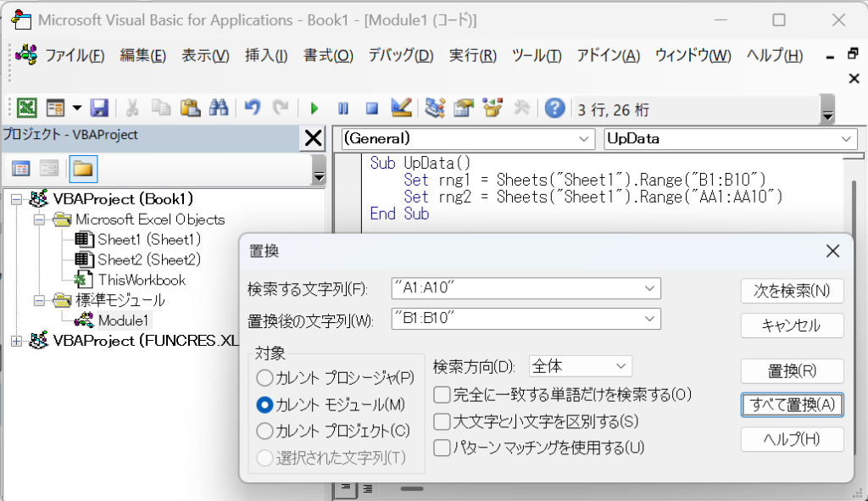The image size is (868, 501).
Task: Select カレント モジュール(M) radio button
Action: tap(264, 404)
